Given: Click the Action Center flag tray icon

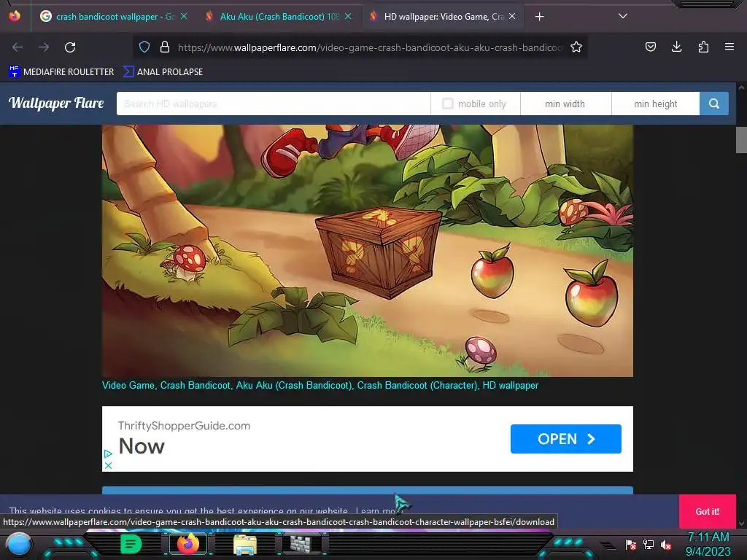Looking at the screenshot, I should [x=631, y=545].
